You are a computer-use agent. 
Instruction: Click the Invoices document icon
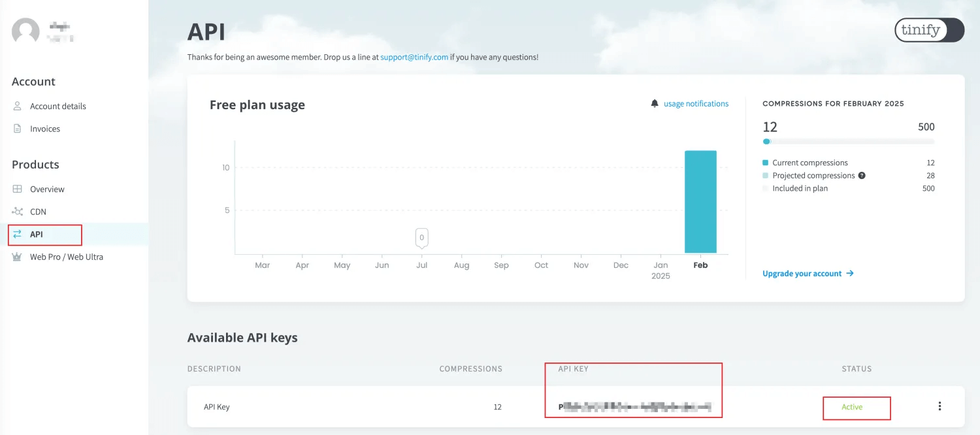18,129
